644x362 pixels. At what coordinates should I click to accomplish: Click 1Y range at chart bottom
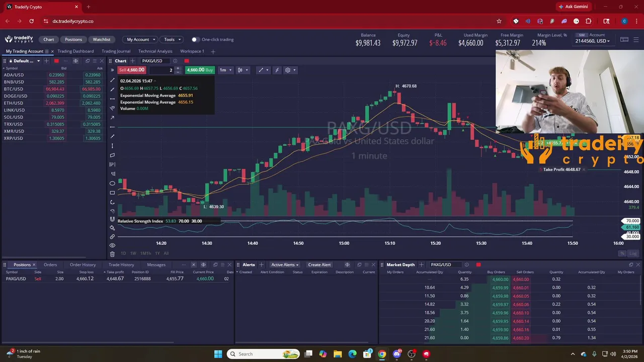click(157, 253)
